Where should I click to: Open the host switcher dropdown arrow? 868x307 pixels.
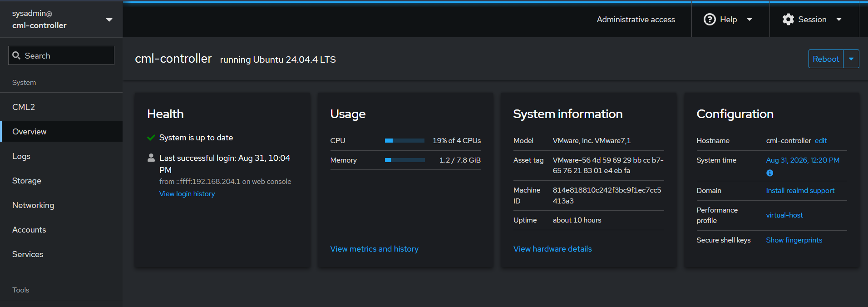coord(109,20)
